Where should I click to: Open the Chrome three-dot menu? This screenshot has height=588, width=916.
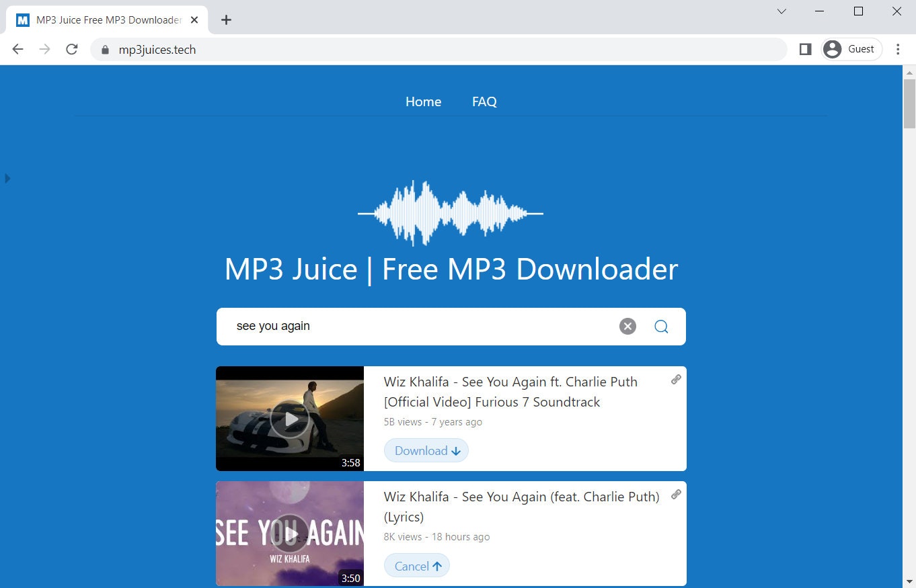pos(898,49)
